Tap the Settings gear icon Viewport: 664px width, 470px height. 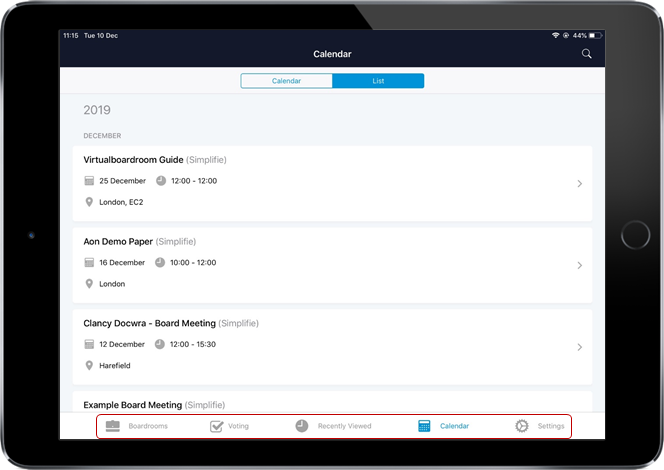click(522, 426)
